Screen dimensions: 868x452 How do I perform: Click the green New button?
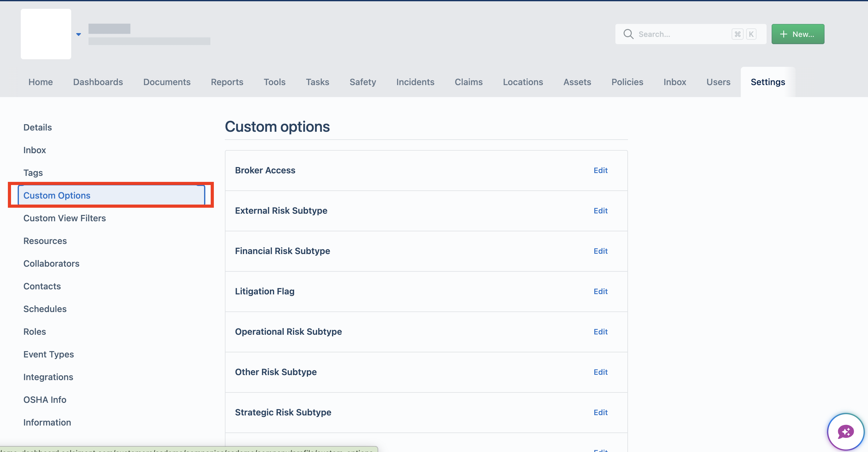point(797,34)
